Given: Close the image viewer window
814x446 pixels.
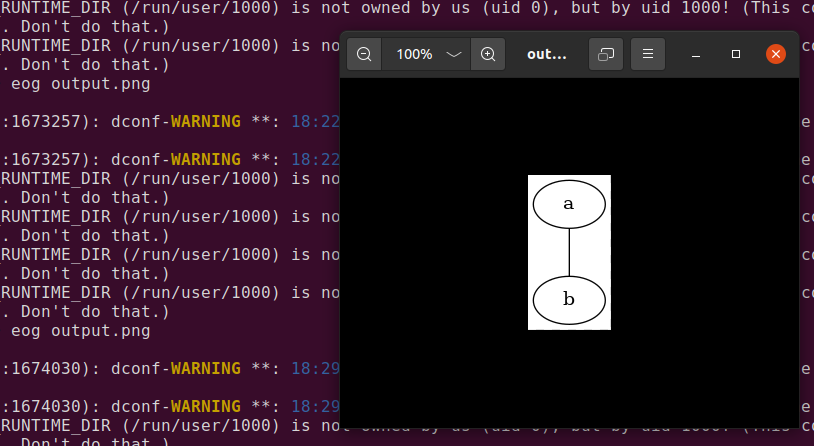Looking at the screenshot, I should pos(775,54).
